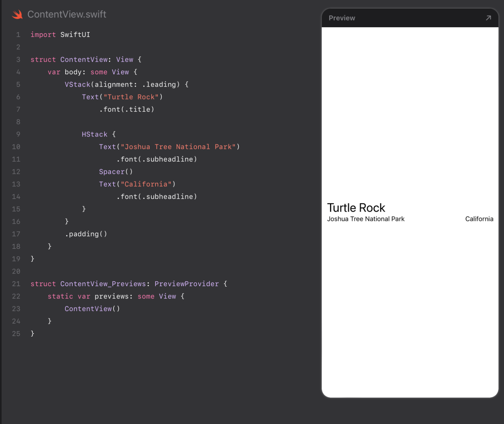Screen dimensions: 504x424
Task: Click the ContentView_Previews struct declaration
Action: [129, 284]
